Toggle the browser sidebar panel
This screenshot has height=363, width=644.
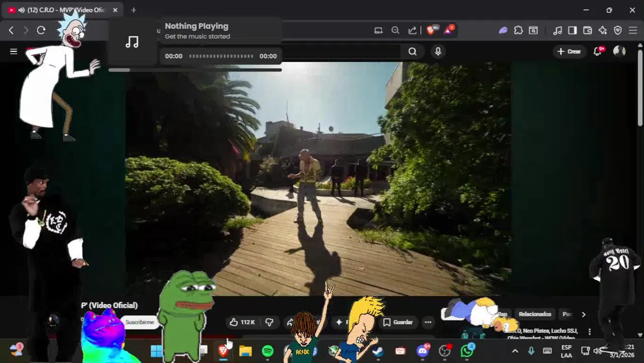[x=572, y=30]
